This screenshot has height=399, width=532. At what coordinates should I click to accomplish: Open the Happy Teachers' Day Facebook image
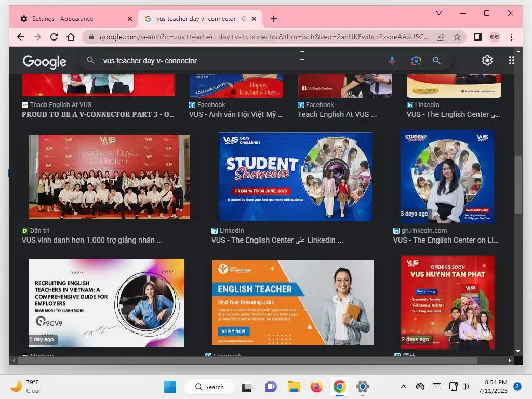[236, 86]
